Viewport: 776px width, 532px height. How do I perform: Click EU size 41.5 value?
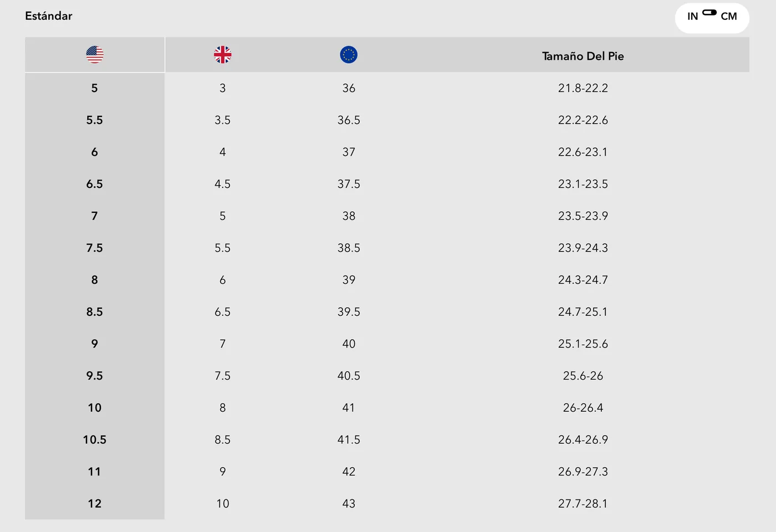(x=349, y=439)
